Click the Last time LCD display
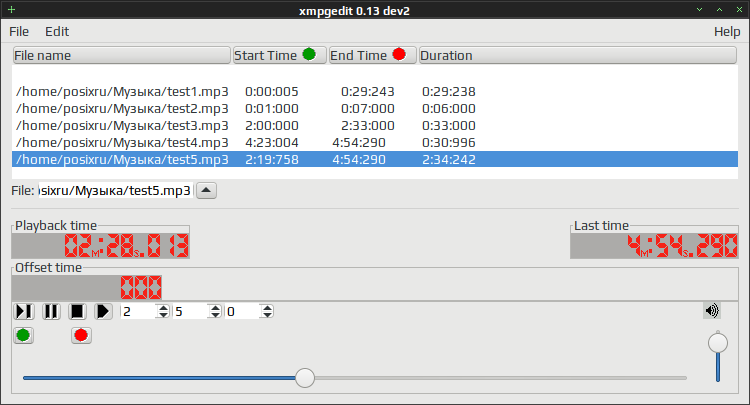750x405 pixels. pyautogui.click(x=654, y=246)
